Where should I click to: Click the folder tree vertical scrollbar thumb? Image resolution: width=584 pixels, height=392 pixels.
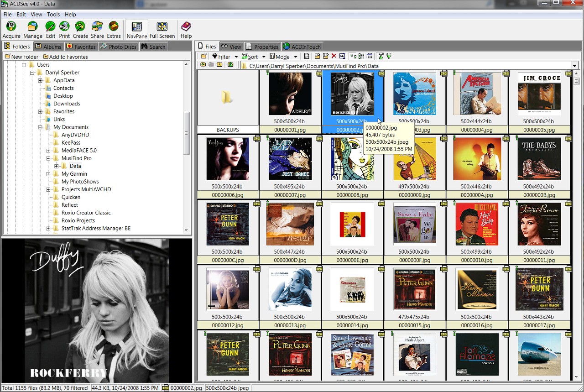pos(186,133)
